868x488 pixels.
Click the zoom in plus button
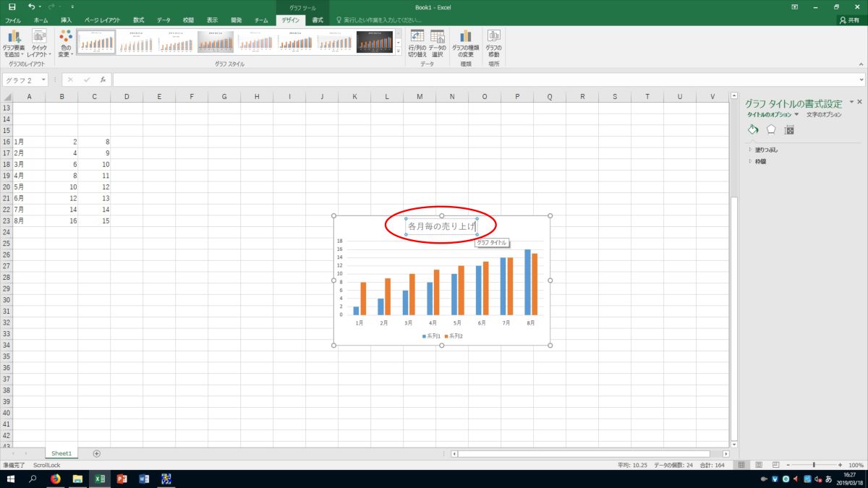[841, 465]
